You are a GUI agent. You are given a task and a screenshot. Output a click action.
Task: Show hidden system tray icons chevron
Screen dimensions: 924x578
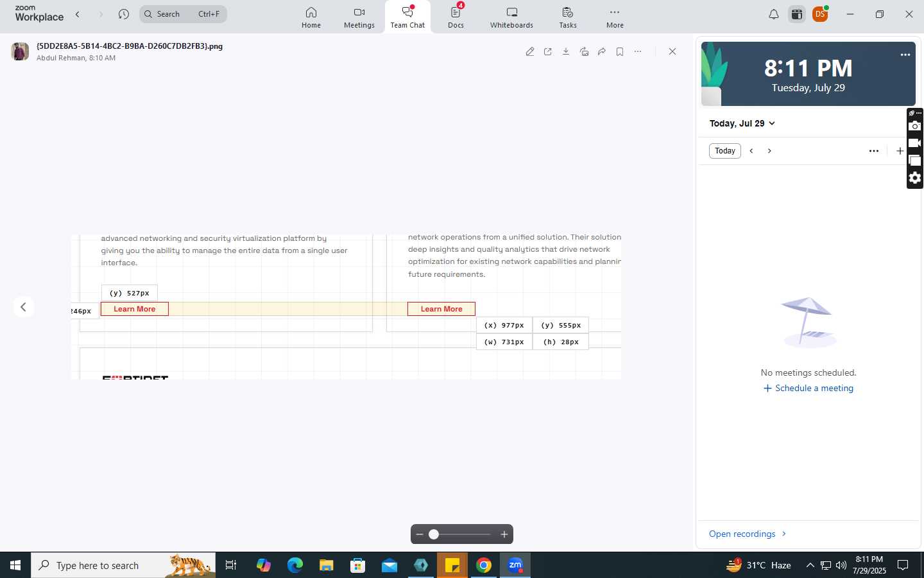[810, 565]
